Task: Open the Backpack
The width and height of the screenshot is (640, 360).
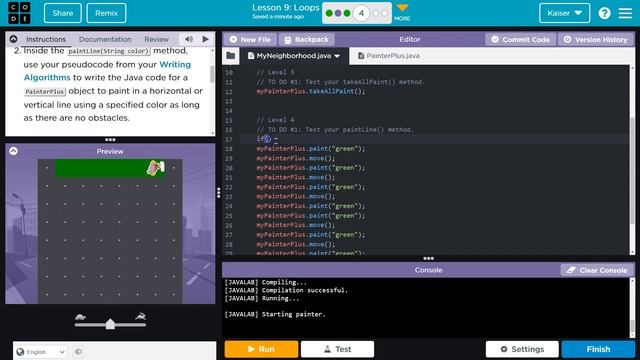Action: 306,40
